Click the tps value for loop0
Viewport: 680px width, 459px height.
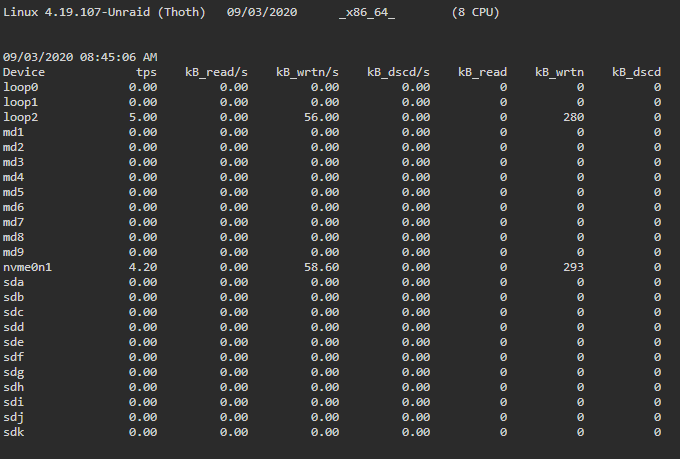coord(143,87)
